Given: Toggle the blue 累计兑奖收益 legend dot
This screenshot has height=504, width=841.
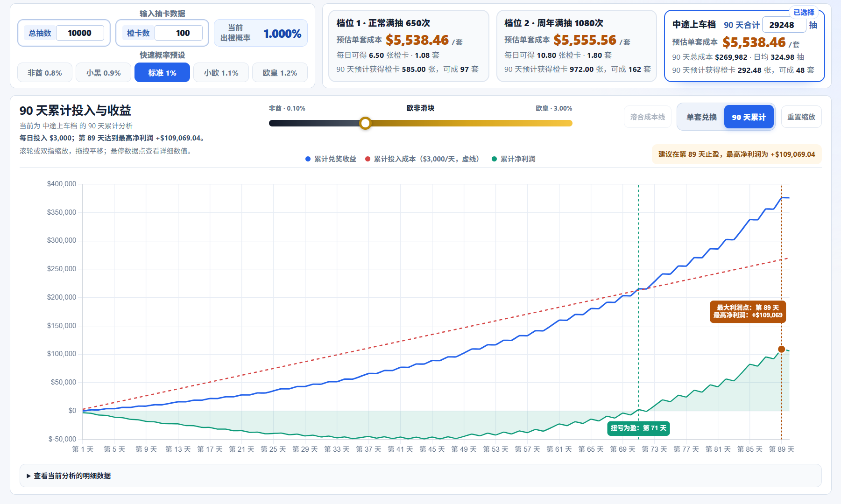Looking at the screenshot, I should pyautogui.click(x=308, y=159).
